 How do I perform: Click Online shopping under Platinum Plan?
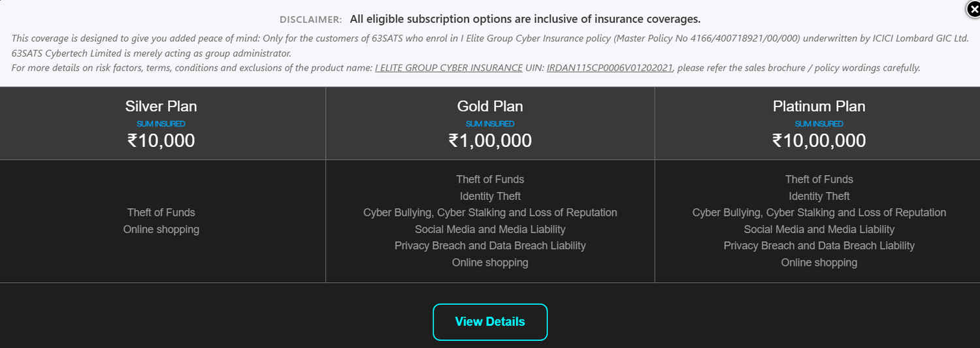[x=819, y=263]
